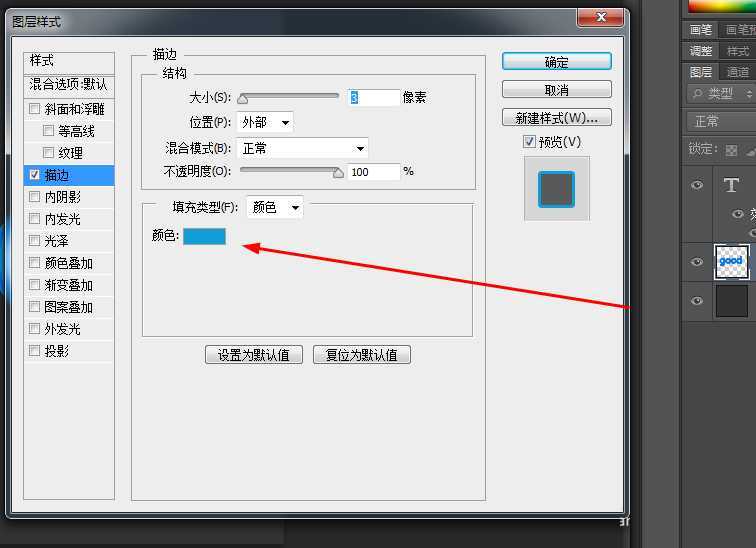Enable the 投影 drop shadow checkbox
Viewport: 756px width, 548px height.
coord(34,350)
